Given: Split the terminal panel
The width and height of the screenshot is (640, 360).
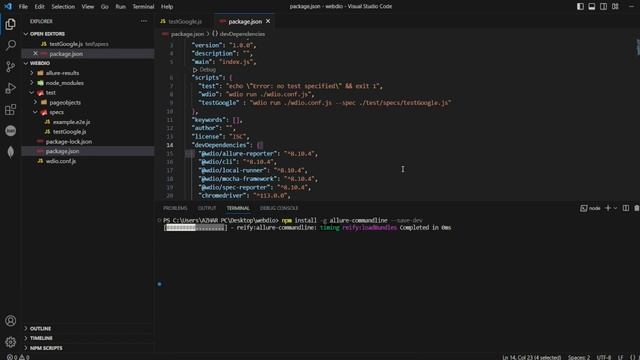Looking at the screenshot, I should pos(626,208).
